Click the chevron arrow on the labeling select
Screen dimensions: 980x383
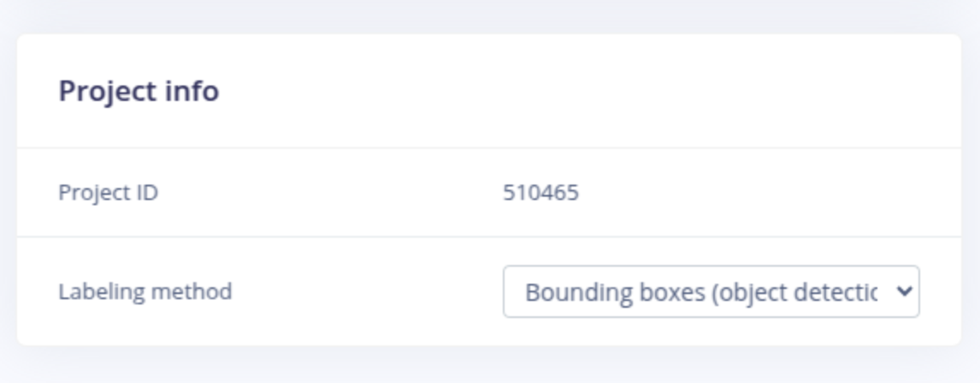point(903,292)
